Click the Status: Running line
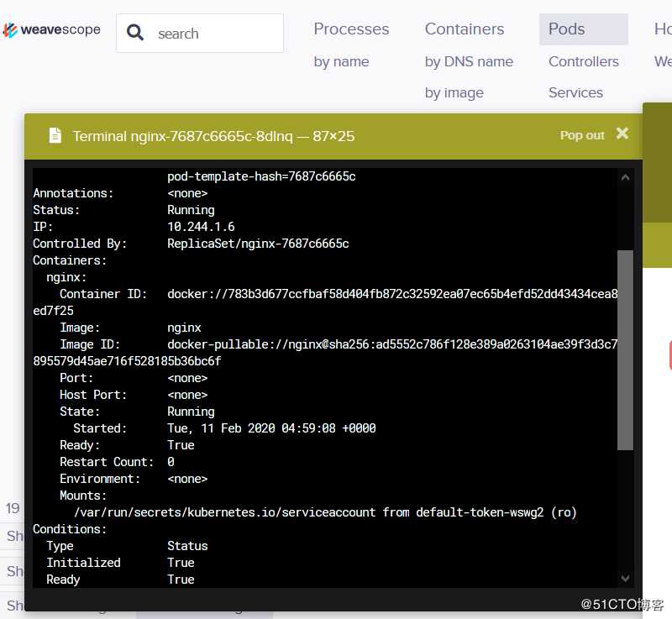The width and height of the screenshot is (672, 619). [x=123, y=210]
